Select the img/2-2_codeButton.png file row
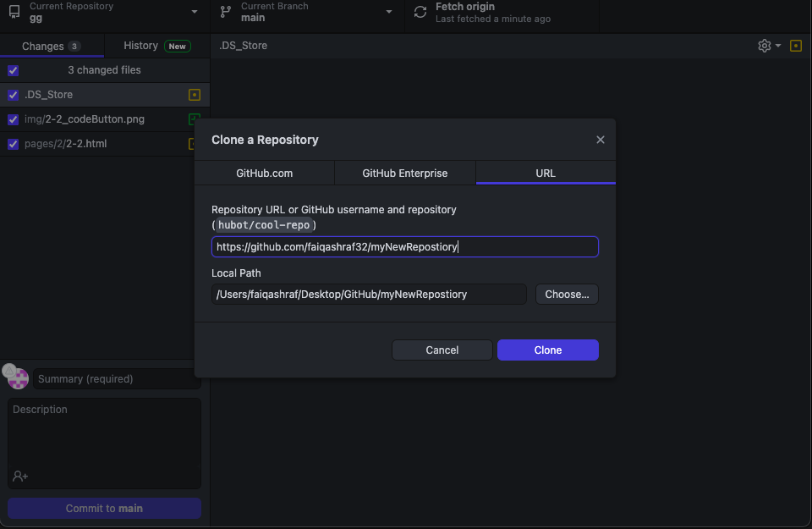This screenshot has width=812, height=529. (x=105, y=119)
